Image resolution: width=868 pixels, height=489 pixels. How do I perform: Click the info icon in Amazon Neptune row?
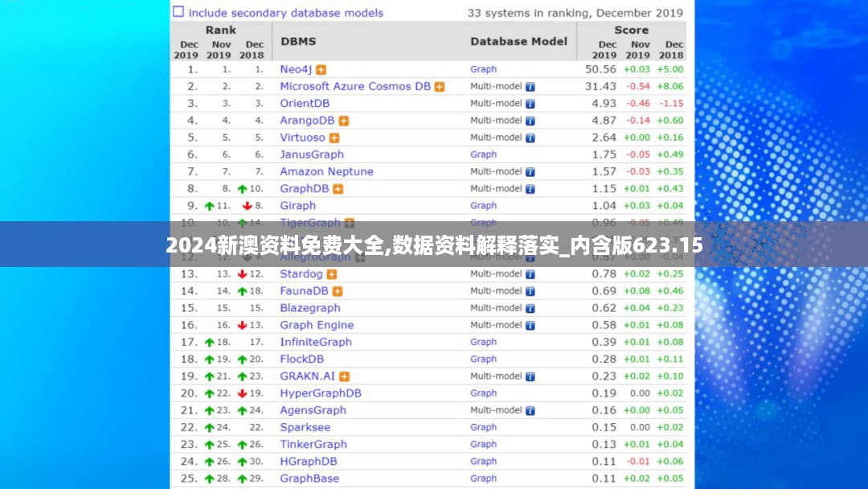530,172
